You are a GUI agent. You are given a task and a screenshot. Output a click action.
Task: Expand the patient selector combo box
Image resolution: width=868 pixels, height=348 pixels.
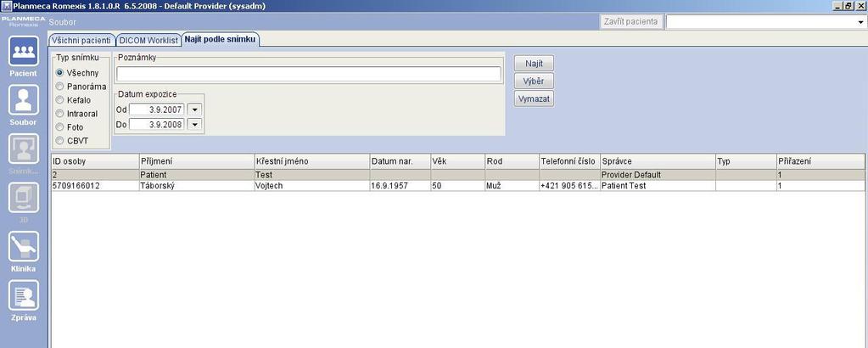[861, 22]
